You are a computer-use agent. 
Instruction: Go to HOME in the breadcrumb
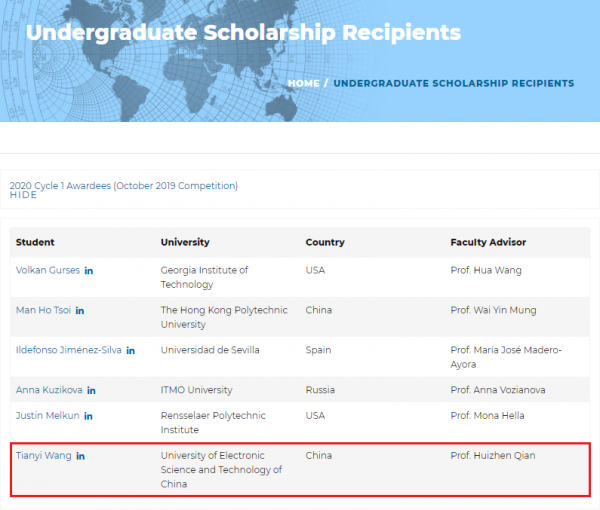pyautogui.click(x=303, y=83)
